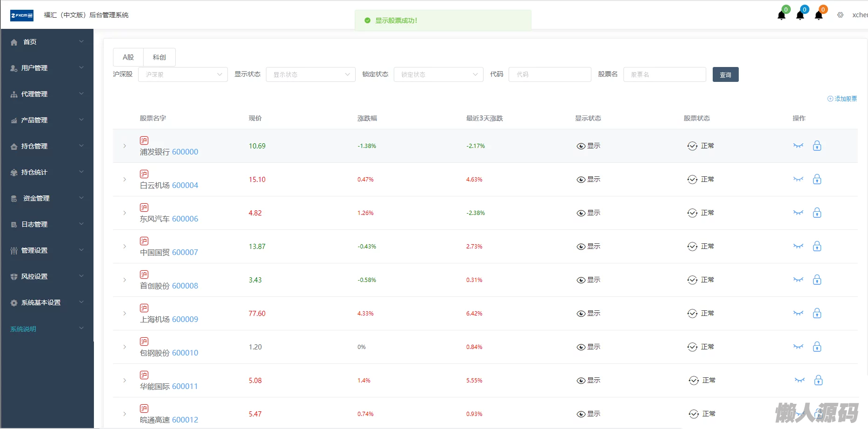Open the settings gear in header
The height and width of the screenshot is (429, 868).
[x=841, y=15]
